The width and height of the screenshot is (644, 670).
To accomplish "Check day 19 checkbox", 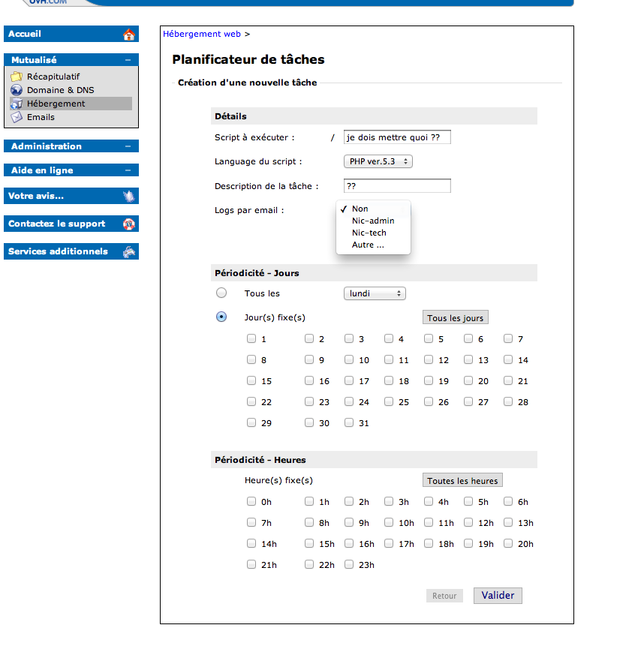I will (429, 380).
